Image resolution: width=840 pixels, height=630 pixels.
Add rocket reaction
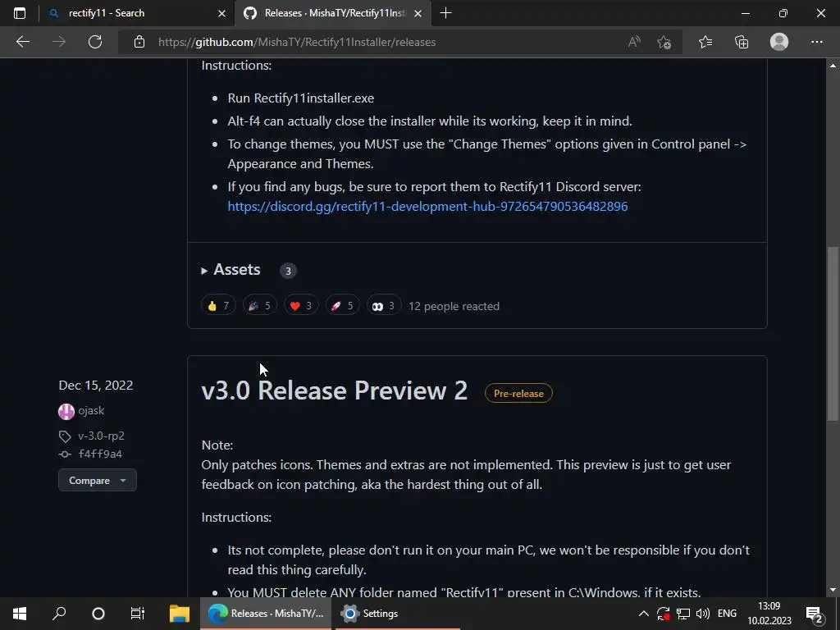click(343, 306)
